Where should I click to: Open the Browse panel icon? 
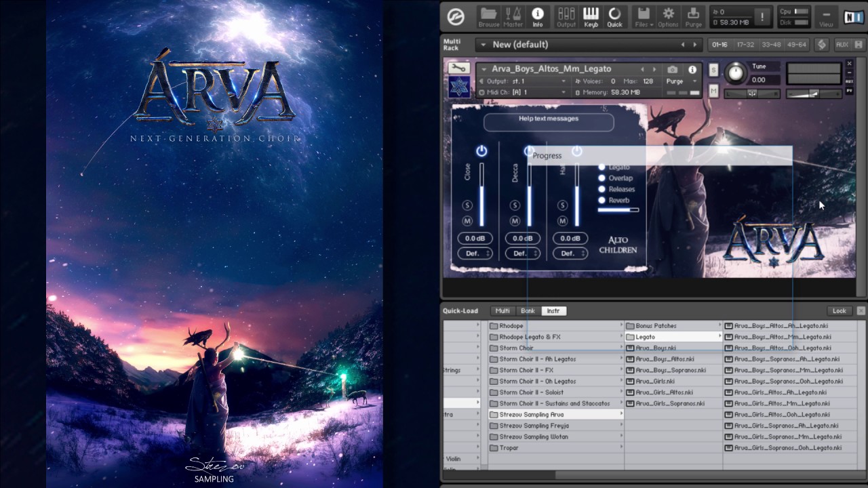coord(488,16)
